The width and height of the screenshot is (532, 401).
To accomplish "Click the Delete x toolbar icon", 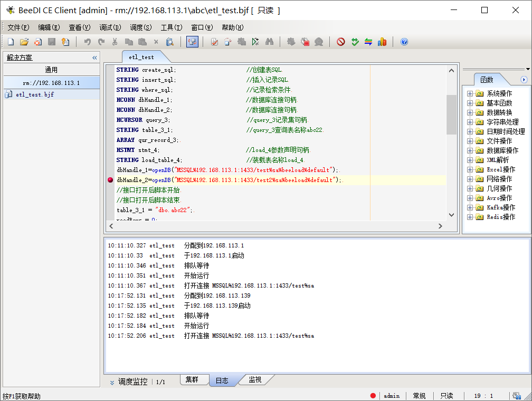I will pos(156,42).
